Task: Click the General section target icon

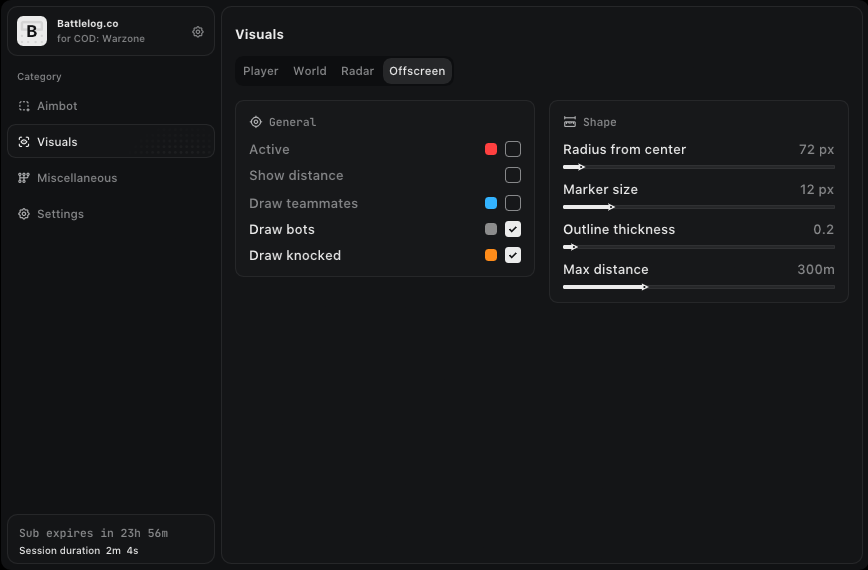Action: point(256,122)
